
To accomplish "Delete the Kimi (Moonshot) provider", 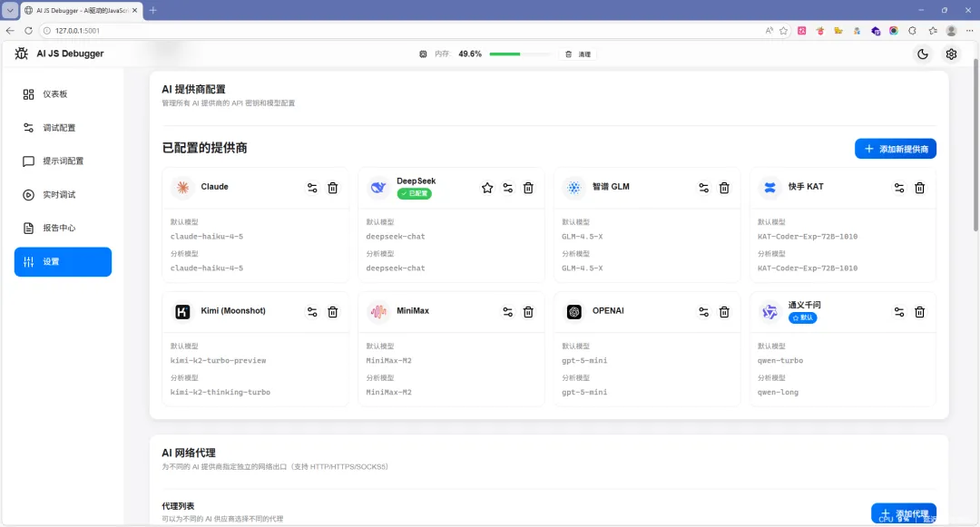I will click(332, 312).
